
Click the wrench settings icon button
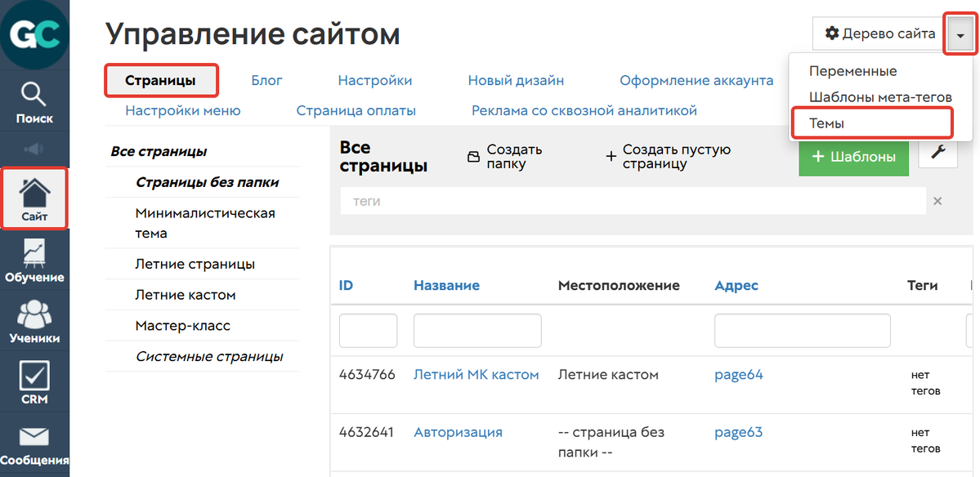coord(937,153)
